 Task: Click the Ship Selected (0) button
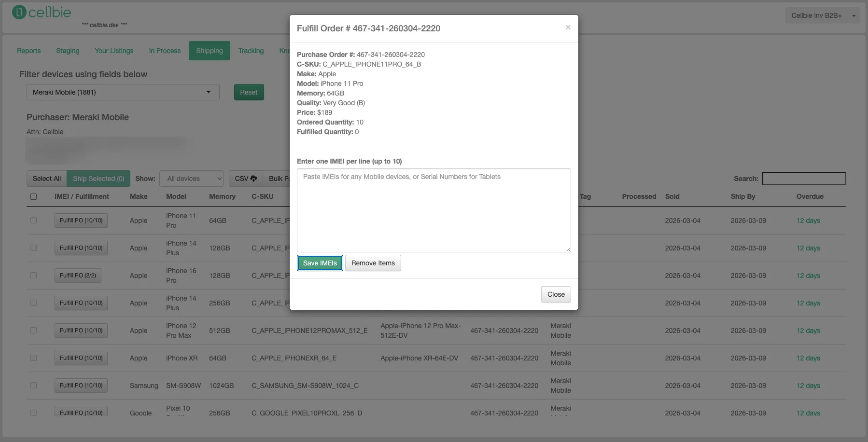[98, 179]
